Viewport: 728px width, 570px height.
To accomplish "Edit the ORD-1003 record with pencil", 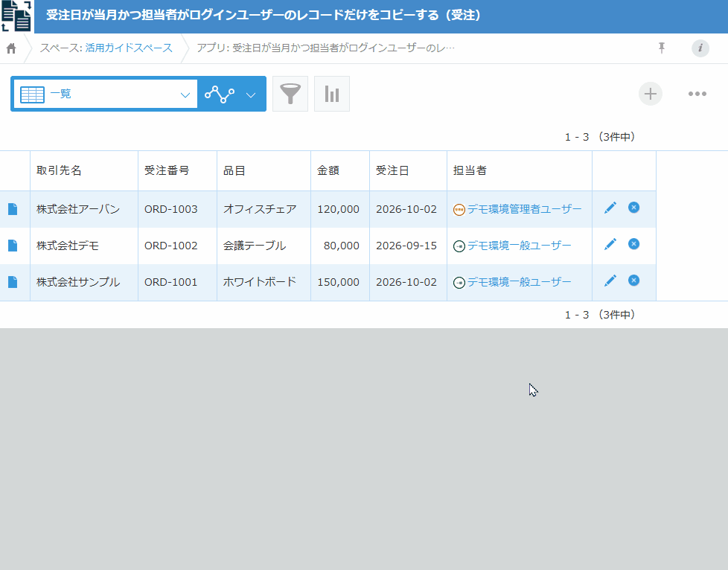I will (610, 208).
